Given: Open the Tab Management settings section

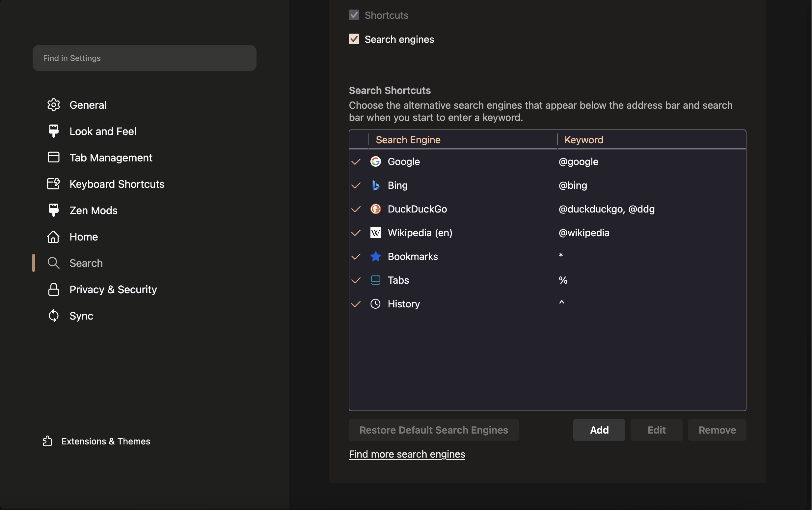Looking at the screenshot, I should coord(111,157).
